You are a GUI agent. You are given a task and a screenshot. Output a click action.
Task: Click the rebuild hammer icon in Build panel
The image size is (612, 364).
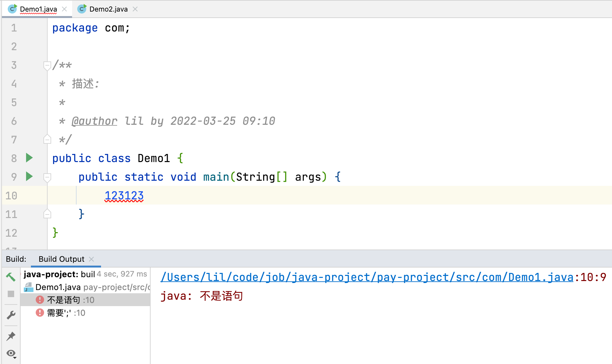pyautogui.click(x=11, y=277)
